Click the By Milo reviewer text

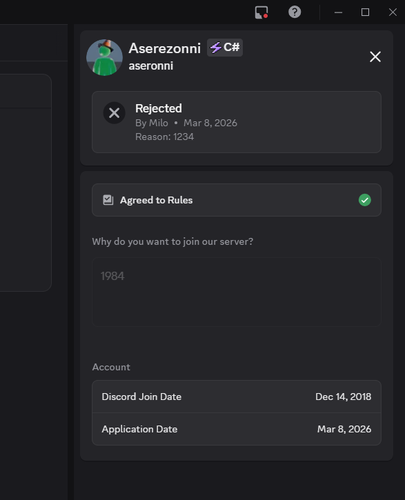(x=152, y=123)
